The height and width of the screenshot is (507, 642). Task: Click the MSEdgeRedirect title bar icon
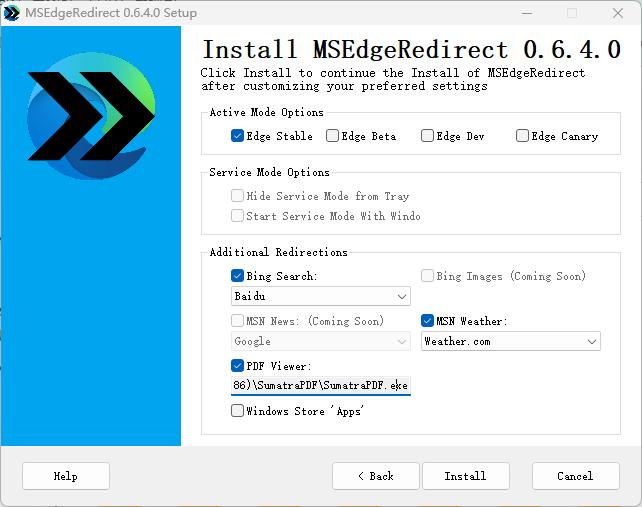tap(11, 13)
